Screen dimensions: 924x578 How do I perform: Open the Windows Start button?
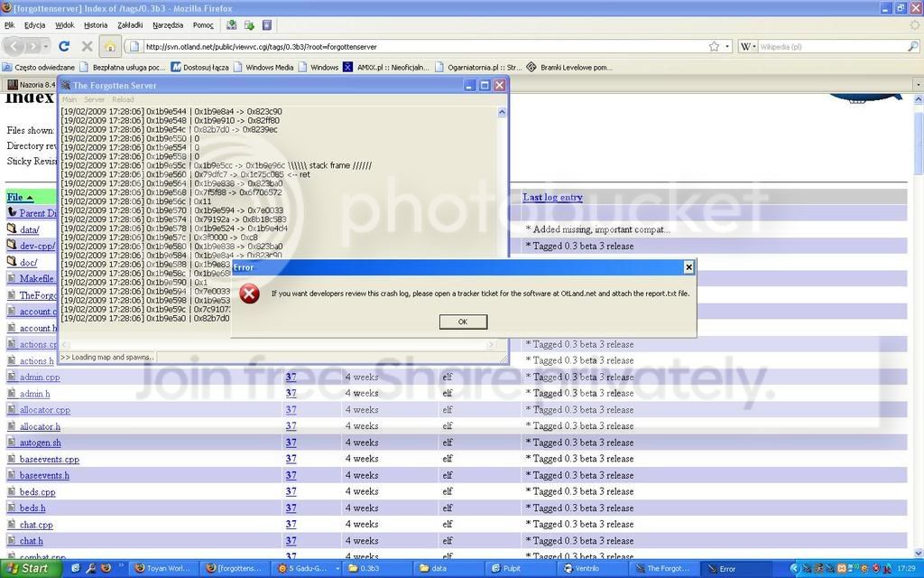[30, 569]
